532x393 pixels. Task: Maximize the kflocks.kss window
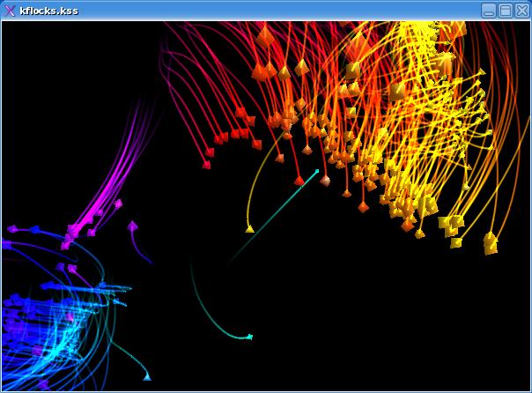coord(506,11)
